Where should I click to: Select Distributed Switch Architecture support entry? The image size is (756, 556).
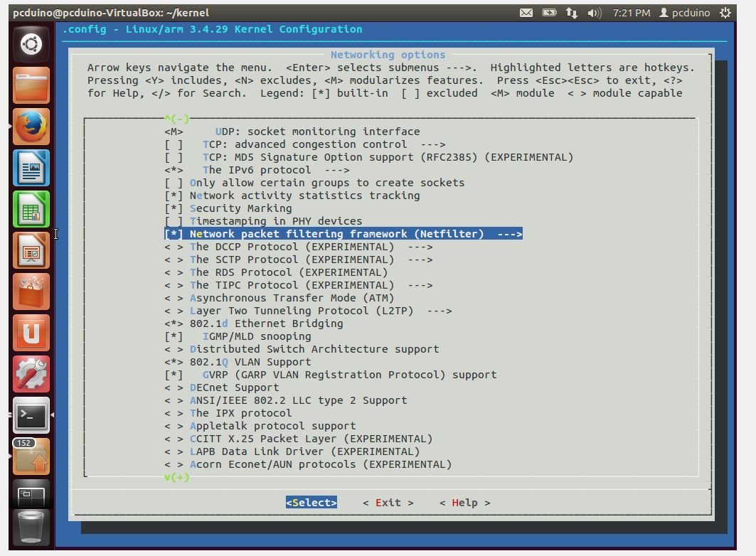[302, 349]
